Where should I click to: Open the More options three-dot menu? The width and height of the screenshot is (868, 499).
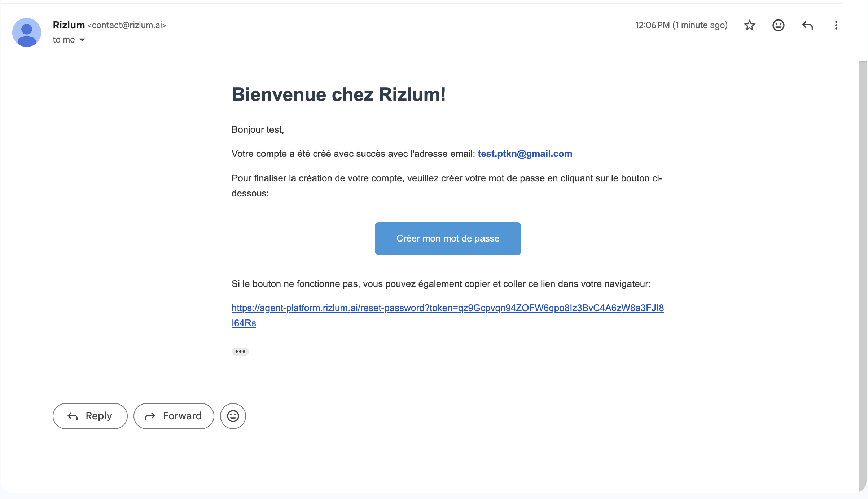pyautogui.click(x=836, y=25)
